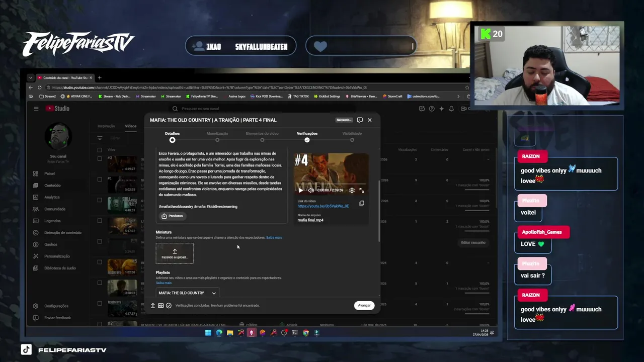Mute the video preview volume
The image size is (644, 362).
pyautogui.click(x=311, y=191)
